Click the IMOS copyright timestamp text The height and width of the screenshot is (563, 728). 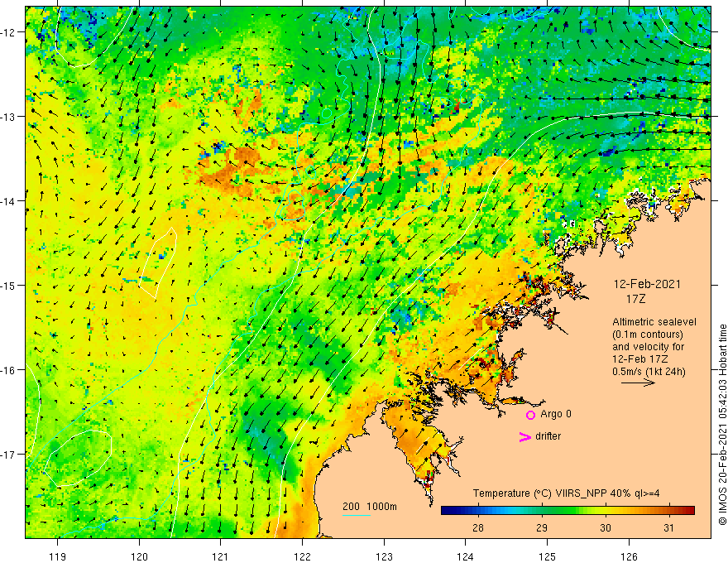click(722, 425)
